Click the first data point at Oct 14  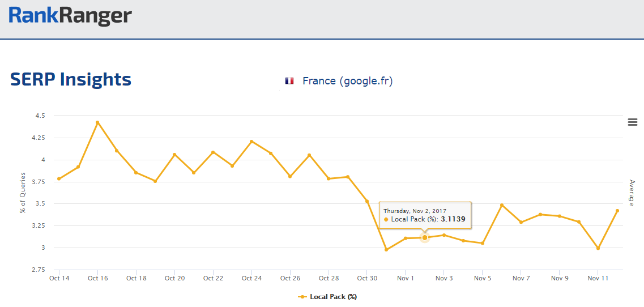pos(59,179)
